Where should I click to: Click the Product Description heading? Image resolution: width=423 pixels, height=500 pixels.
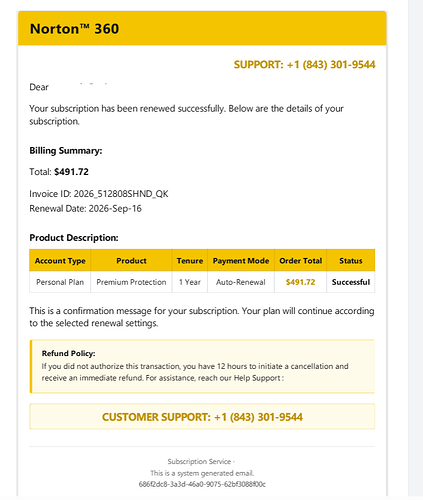point(74,238)
